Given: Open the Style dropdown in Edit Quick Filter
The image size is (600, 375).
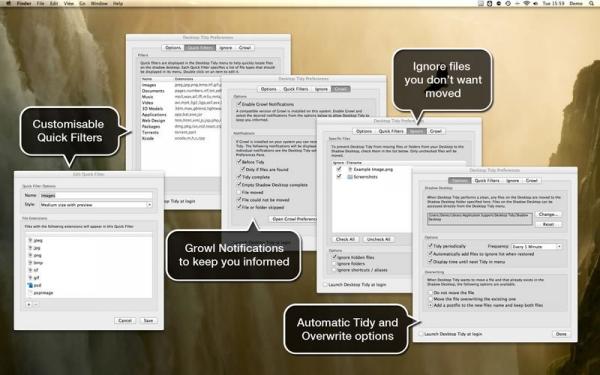Looking at the screenshot, I should (96, 205).
